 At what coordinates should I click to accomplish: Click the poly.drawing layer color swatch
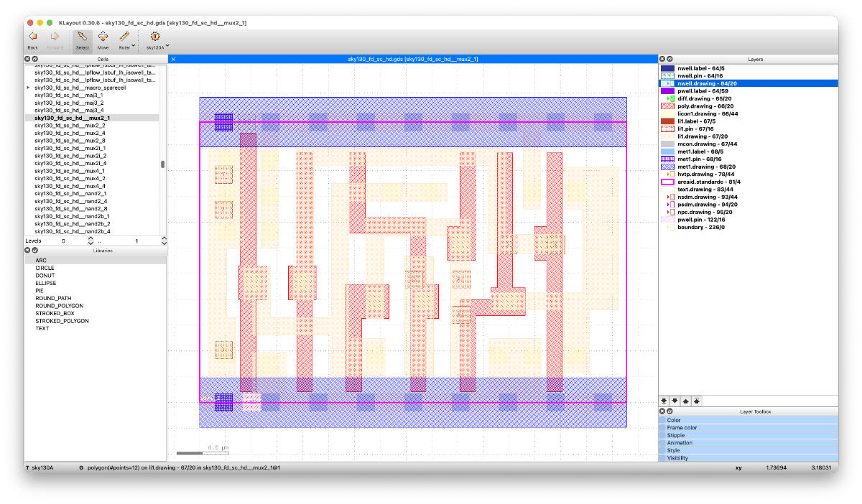[667, 106]
